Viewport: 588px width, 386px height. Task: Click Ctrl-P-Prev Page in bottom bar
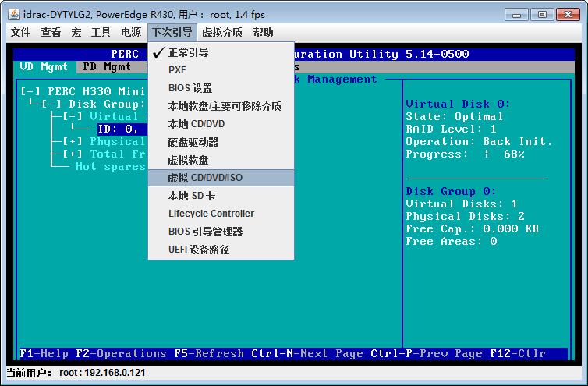(x=427, y=354)
